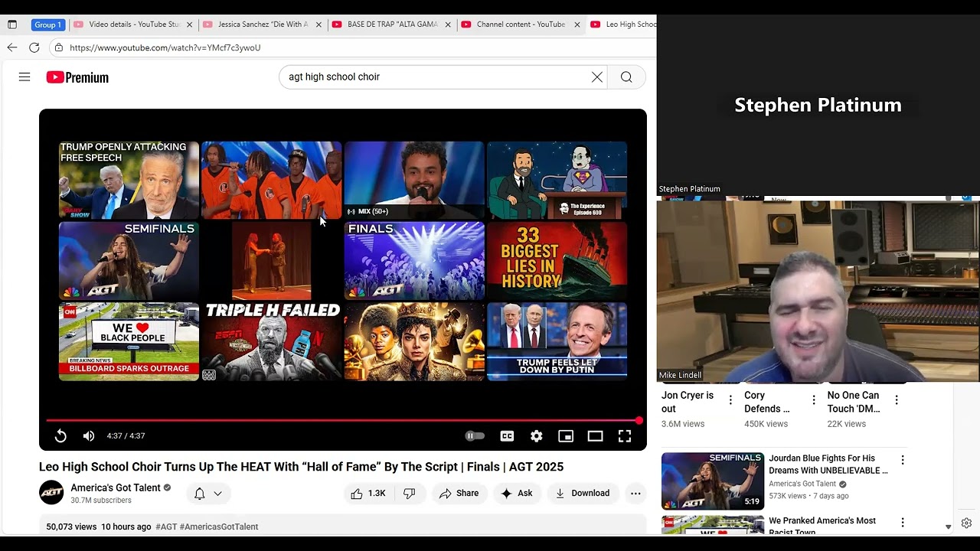Download the video

(583, 494)
